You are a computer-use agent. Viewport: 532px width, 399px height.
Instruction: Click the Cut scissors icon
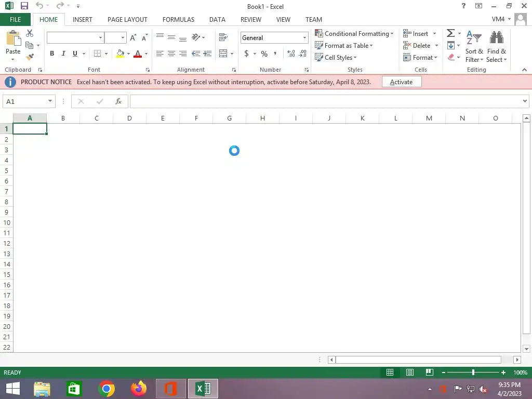click(x=30, y=33)
